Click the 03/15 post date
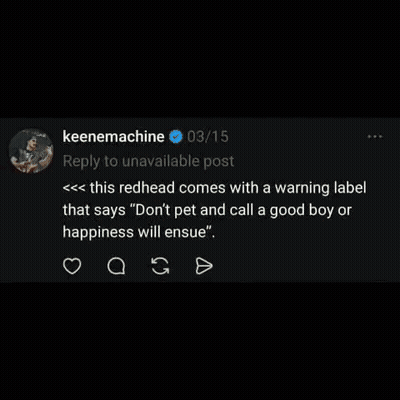This screenshot has width=400, height=400. pos(207,137)
